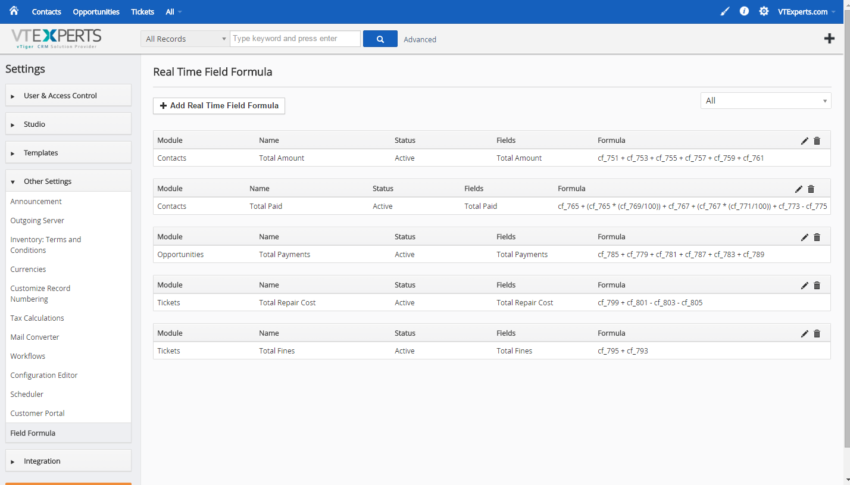Image resolution: width=850 pixels, height=485 pixels.
Task: Expand User & Access Control section
Action: 68,95
